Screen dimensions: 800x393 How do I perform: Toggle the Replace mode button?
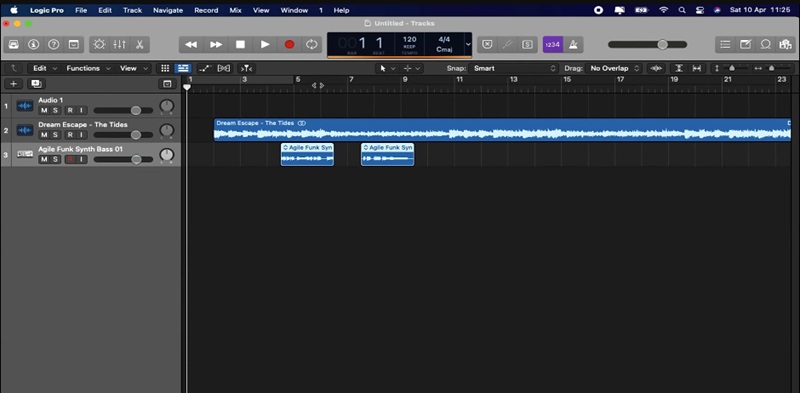487,45
